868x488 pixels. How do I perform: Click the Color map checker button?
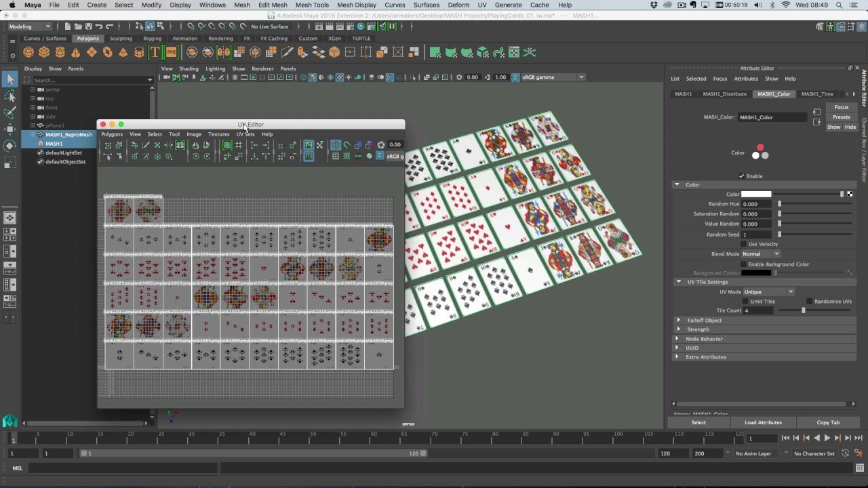(850, 195)
